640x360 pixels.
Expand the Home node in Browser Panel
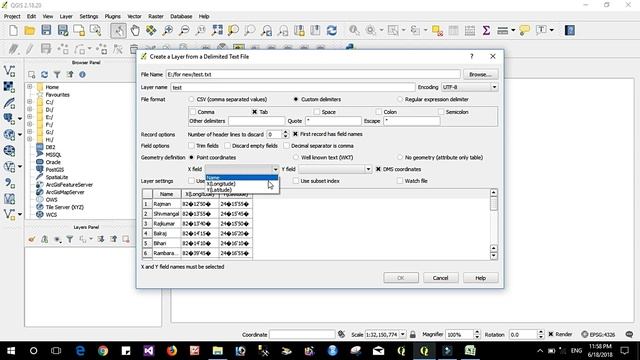tap(29, 87)
